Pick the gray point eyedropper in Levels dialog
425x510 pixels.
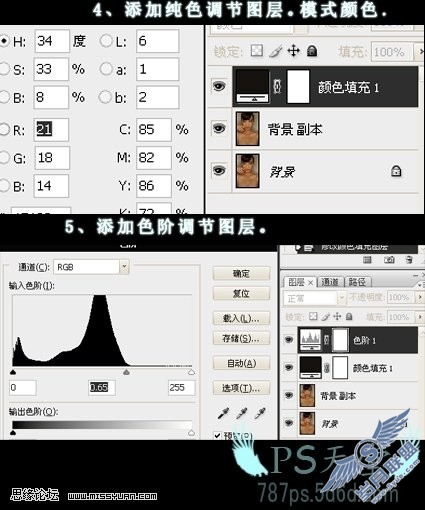(x=241, y=413)
